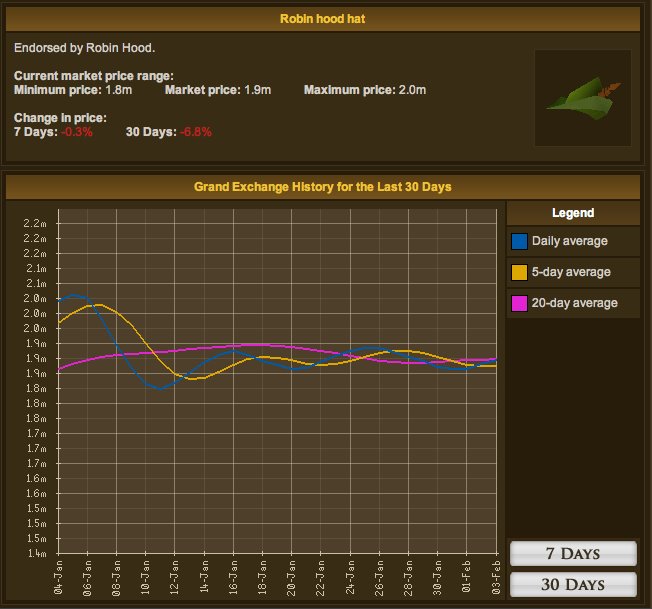
Task: Click the 30 Days graph button
Action: [573, 584]
